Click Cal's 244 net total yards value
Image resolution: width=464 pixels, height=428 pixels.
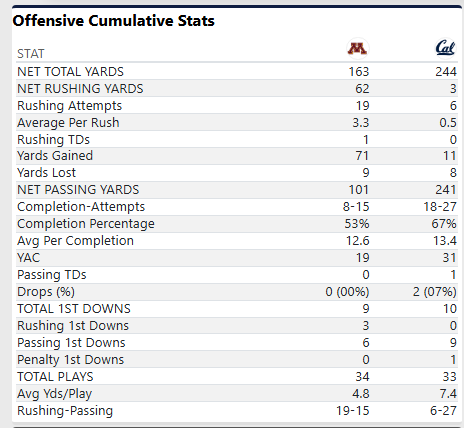coord(446,72)
